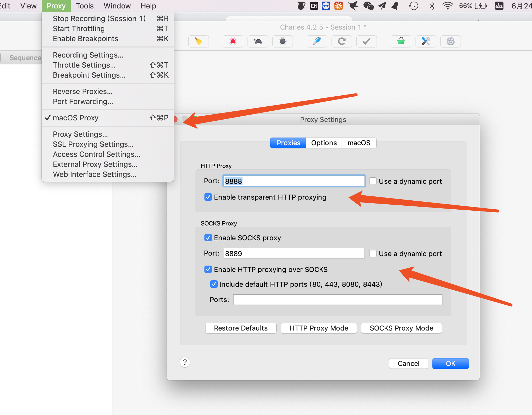Open Proxy Settings... menu item
532x415 pixels.
[108, 134]
